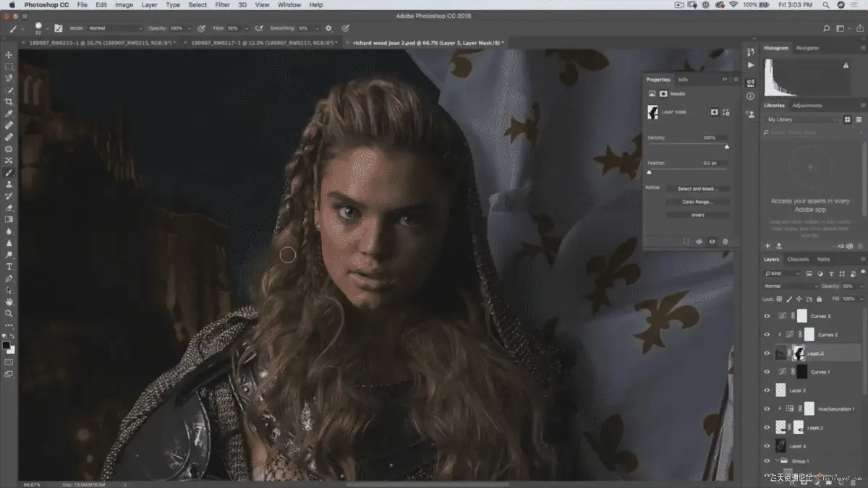Delete mask using Properties trash icon
Screen dimensions: 868x488
726,241
